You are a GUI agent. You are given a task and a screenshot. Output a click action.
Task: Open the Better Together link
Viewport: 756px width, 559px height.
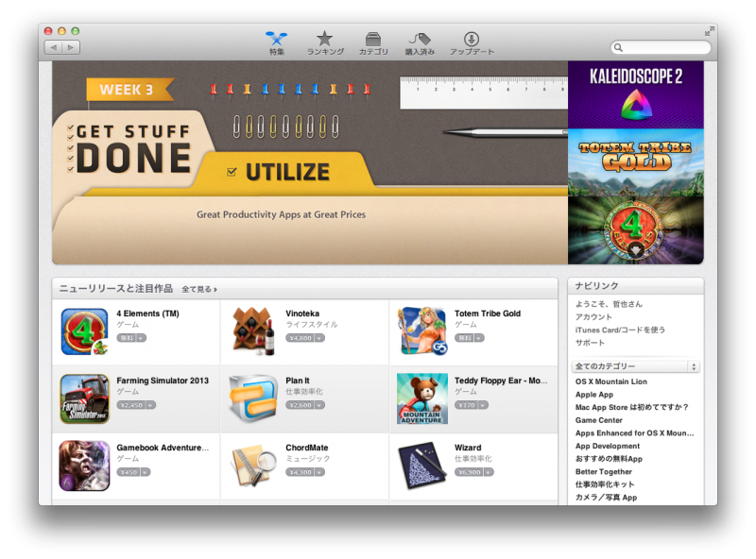point(603,472)
